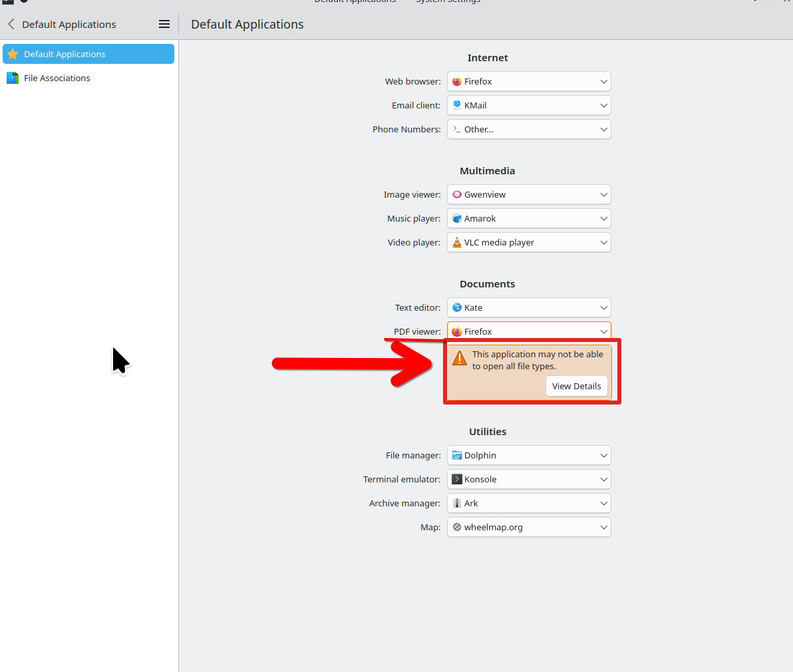Click the VLC cone icon in Video player field

[x=456, y=243]
